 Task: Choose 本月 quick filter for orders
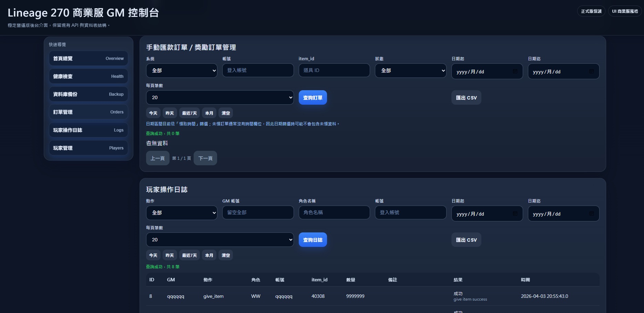[x=209, y=113]
